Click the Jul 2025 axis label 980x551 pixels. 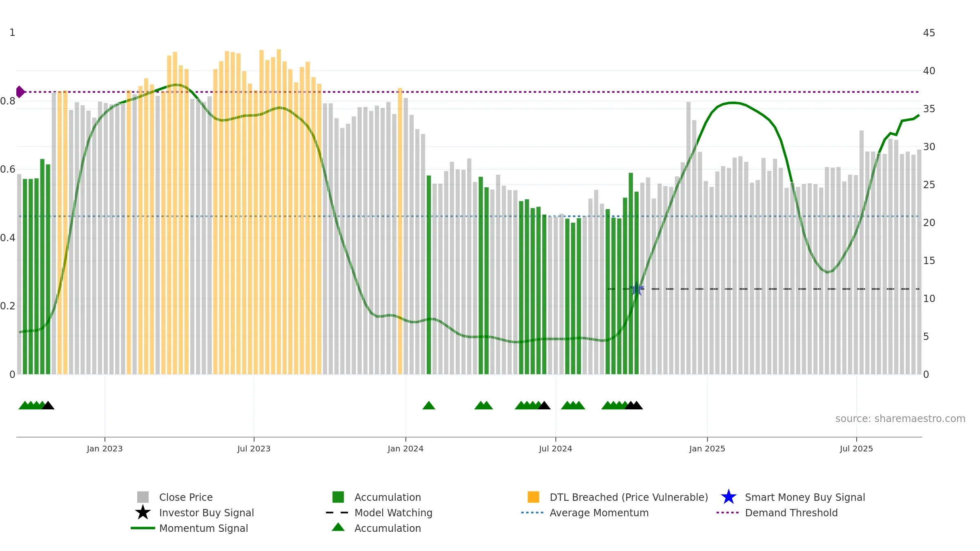856,449
